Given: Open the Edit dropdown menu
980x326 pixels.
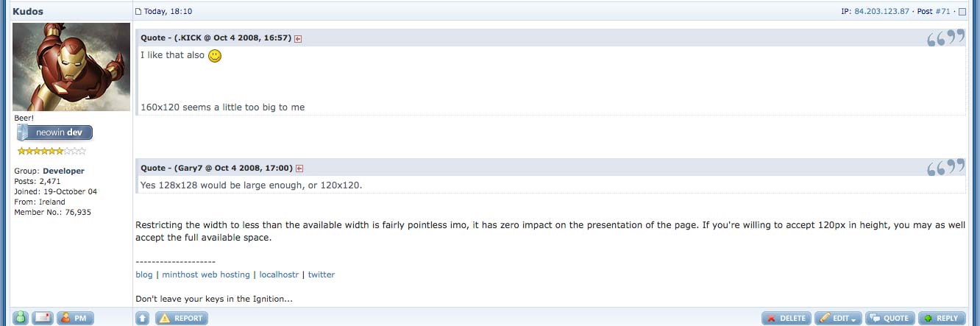Looking at the screenshot, I should coord(838,318).
